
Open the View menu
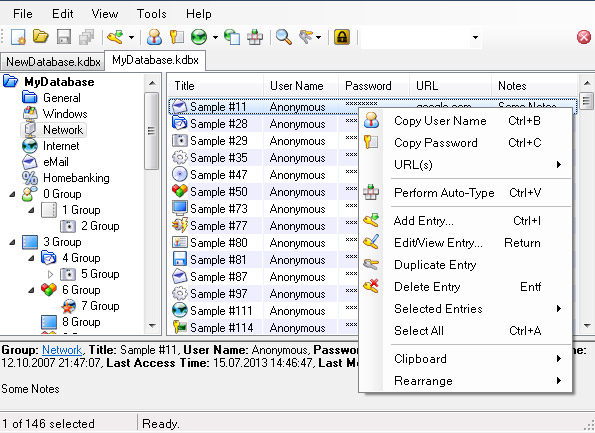click(105, 14)
